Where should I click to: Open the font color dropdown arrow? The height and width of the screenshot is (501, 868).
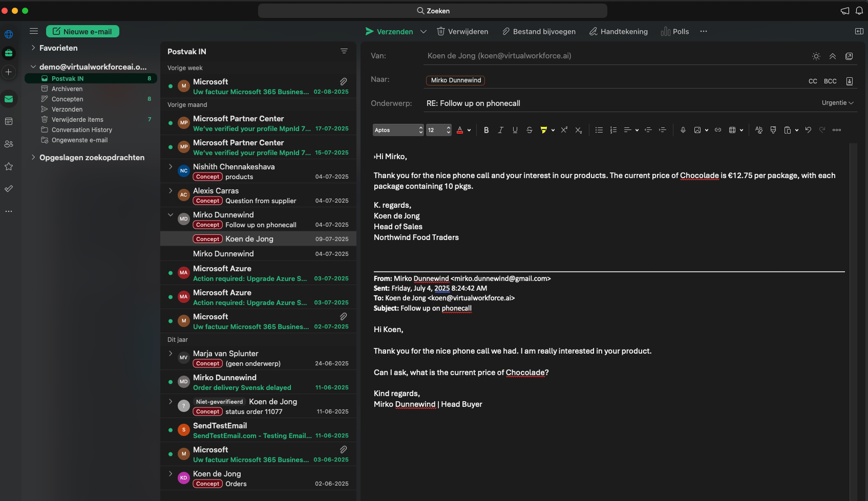(x=469, y=130)
